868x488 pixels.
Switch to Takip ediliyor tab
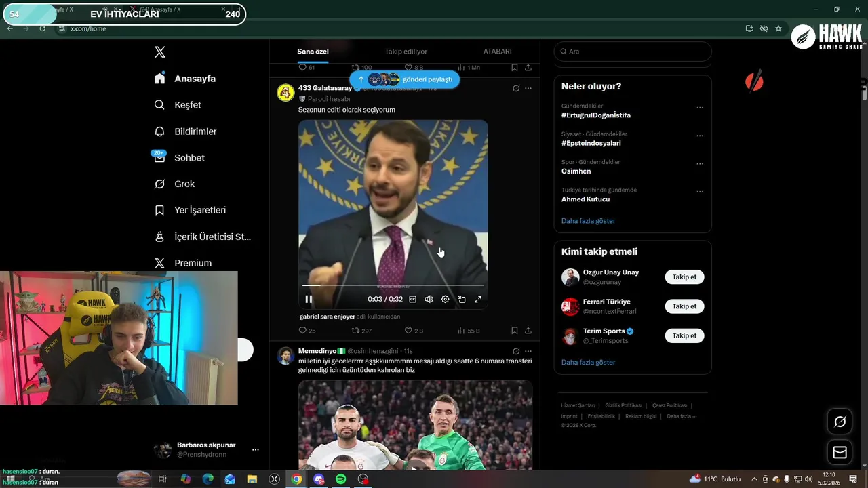(406, 52)
